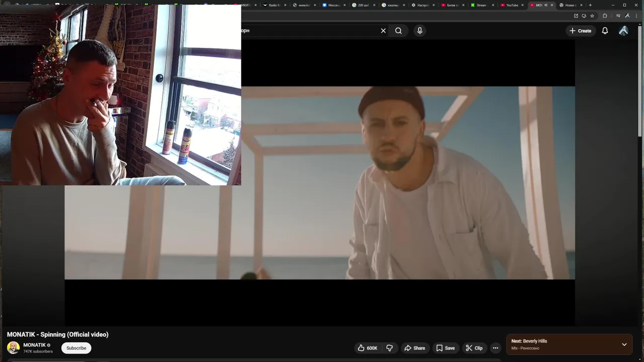Viewport: 644px width, 362px height.
Task: Open the MONATIK channel avatar
Action: (14, 347)
